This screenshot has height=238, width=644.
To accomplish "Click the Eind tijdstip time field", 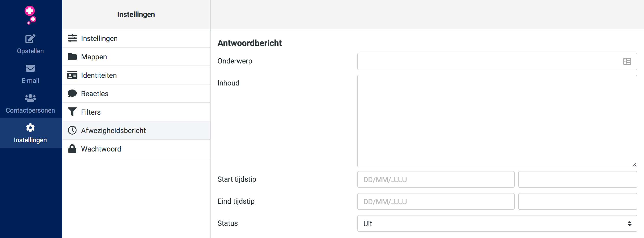I will (x=578, y=201).
